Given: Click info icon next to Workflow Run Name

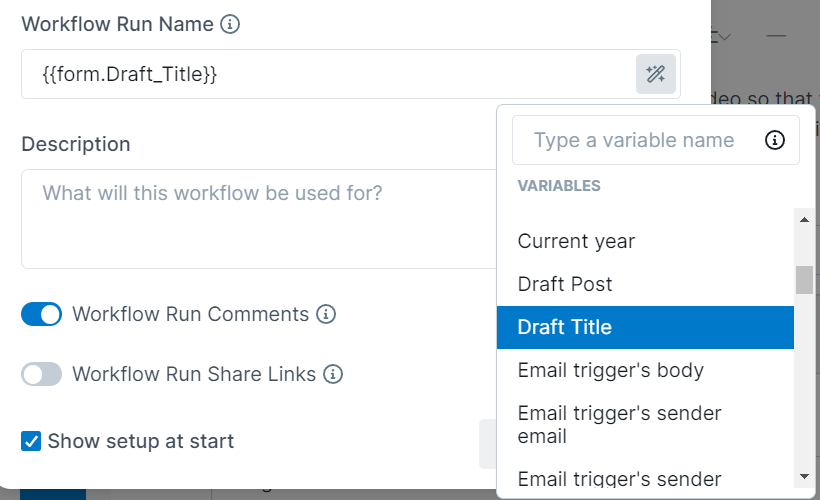Looking at the screenshot, I should point(230,24).
